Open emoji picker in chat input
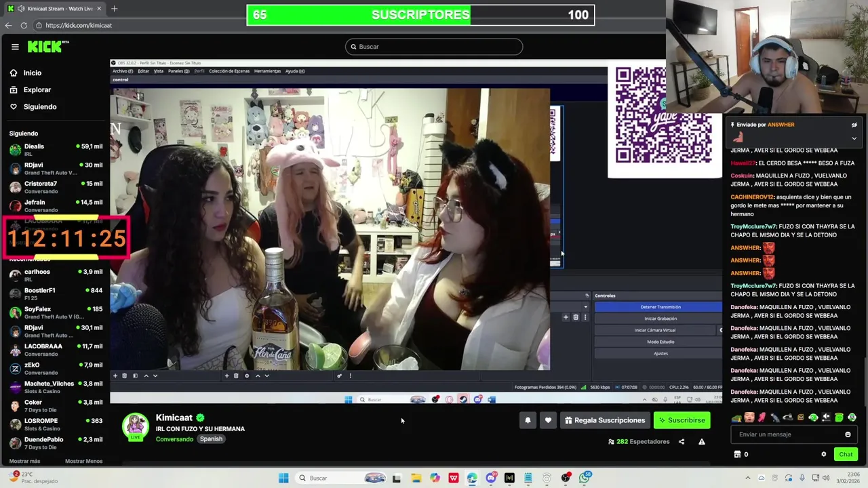This screenshot has width=868, height=488. (x=848, y=434)
